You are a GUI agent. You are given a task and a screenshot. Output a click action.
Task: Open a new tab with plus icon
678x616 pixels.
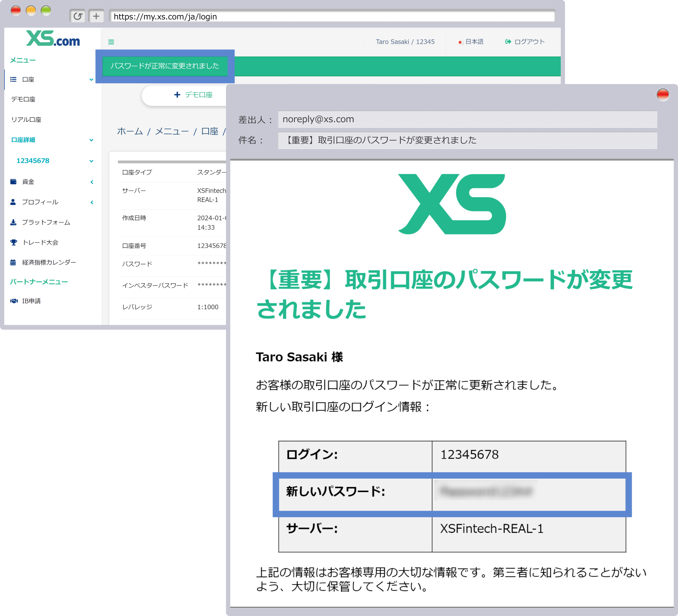96,16
